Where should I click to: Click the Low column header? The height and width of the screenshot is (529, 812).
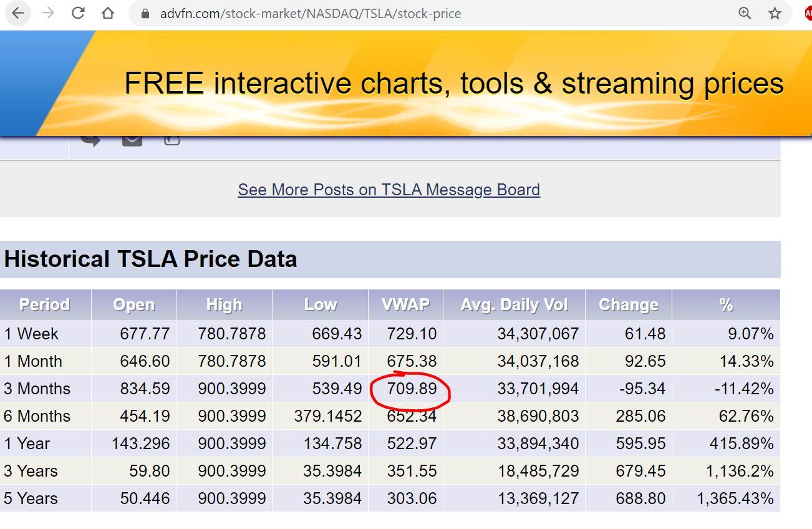click(x=320, y=305)
